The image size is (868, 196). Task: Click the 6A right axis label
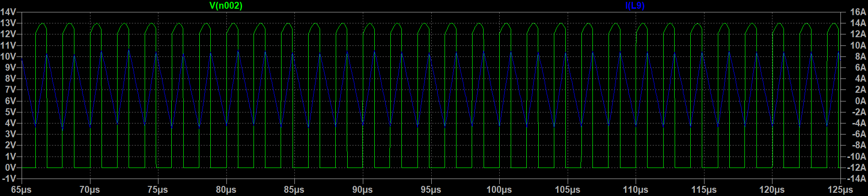click(x=860, y=67)
